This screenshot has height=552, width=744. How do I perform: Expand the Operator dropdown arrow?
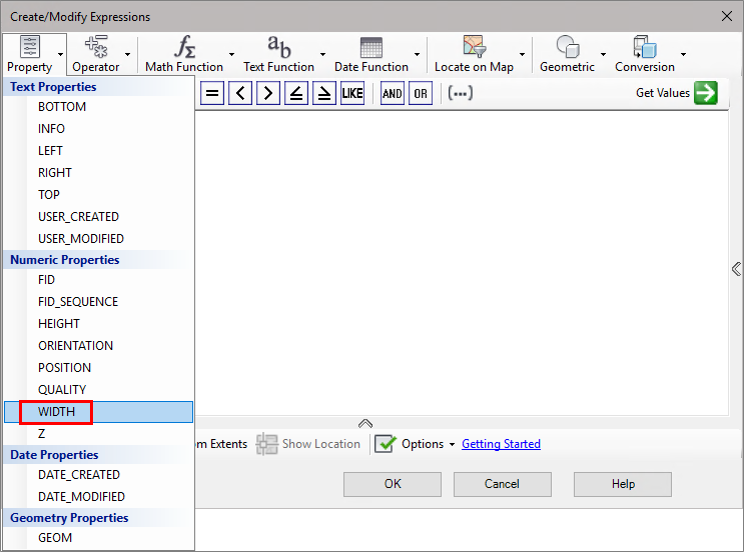point(127,54)
